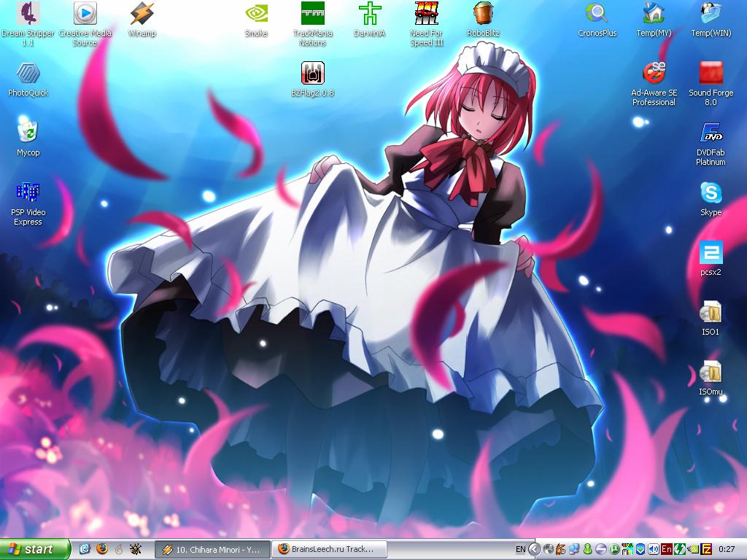Click the 0:27 system clock
Viewport: 747px width, 560px height.
click(x=727, y=549)
